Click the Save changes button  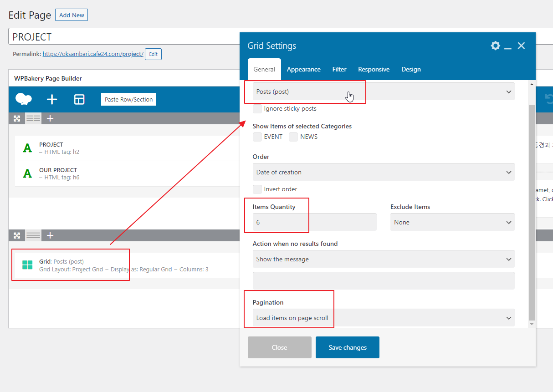(348, 347)
